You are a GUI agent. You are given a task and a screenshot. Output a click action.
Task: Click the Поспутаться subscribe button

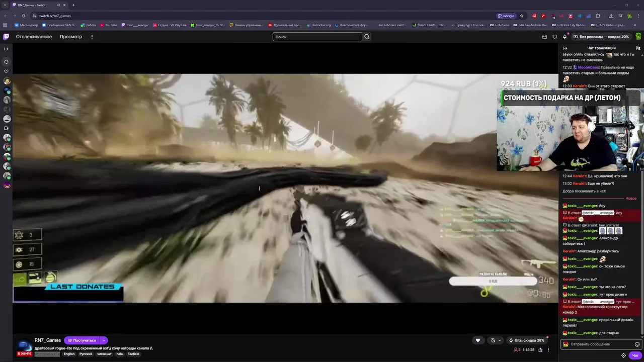[x=82, y=340]
